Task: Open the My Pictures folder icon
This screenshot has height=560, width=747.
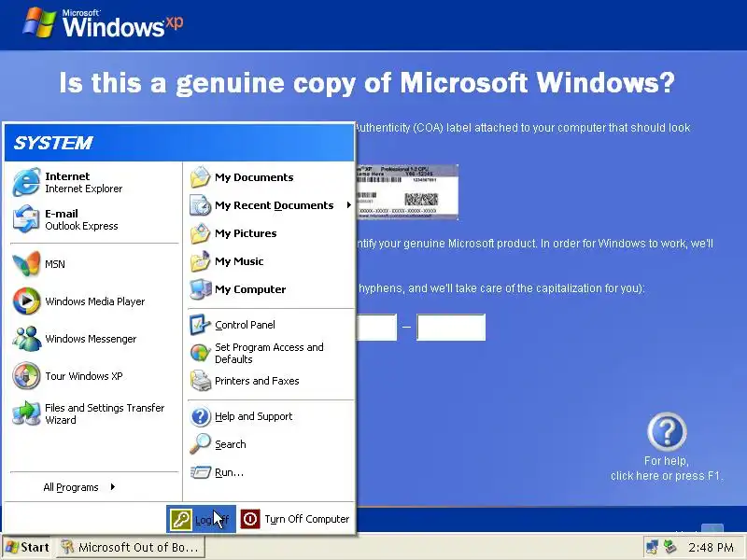Action: (x=200, y=233)
